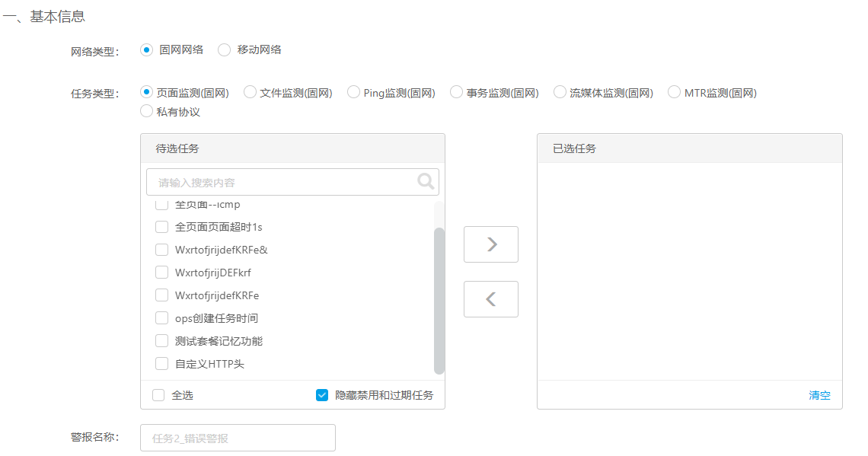The width and height of the screenshot is (868, 456).
Task: Select 移动网络 network type
Action: click(225, 49)
